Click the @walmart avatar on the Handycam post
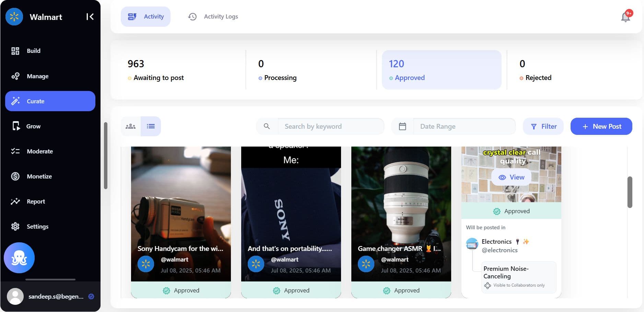The width and height of the screenshot is (644, 312). 146,264
